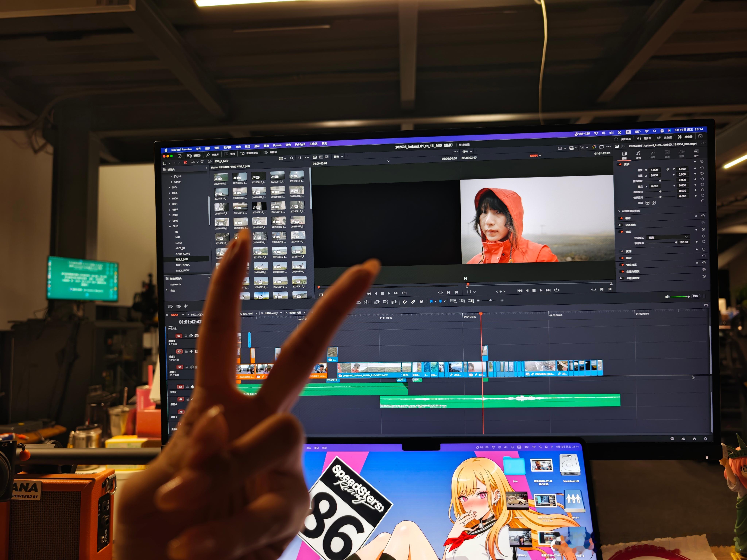Open the blue marker color dropdown arrow
The image size is (747, 560).
point(444,301)
